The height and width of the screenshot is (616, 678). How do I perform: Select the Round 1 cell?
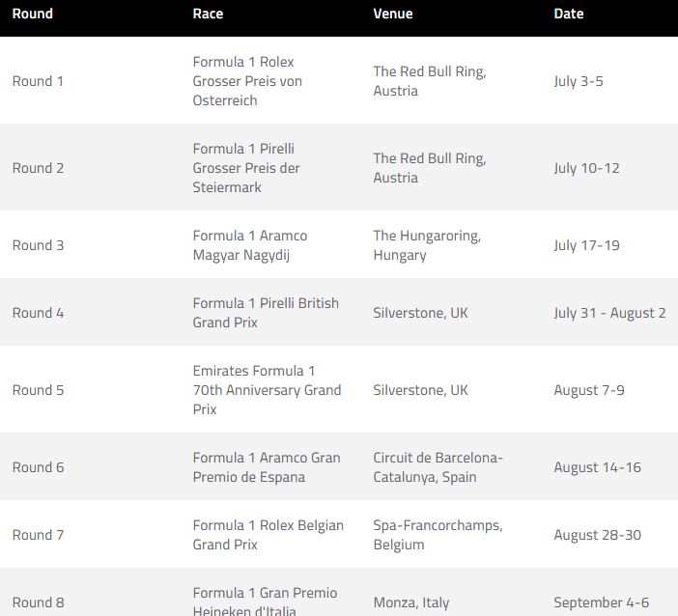click(x=38, y=81)
